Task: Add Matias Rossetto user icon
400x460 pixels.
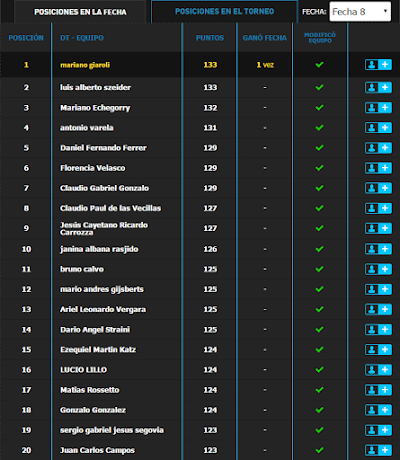Action: coord(378,390)
